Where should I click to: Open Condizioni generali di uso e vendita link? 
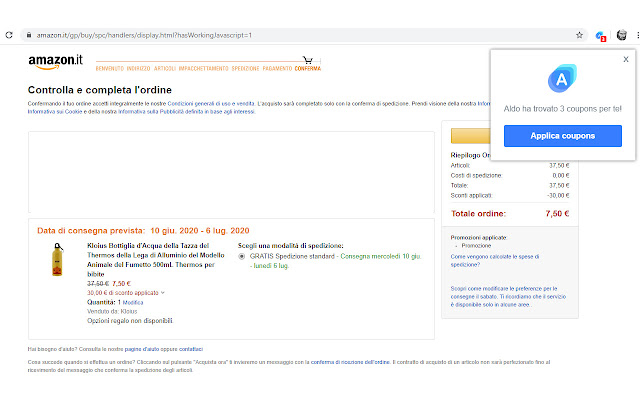point(211,104)
